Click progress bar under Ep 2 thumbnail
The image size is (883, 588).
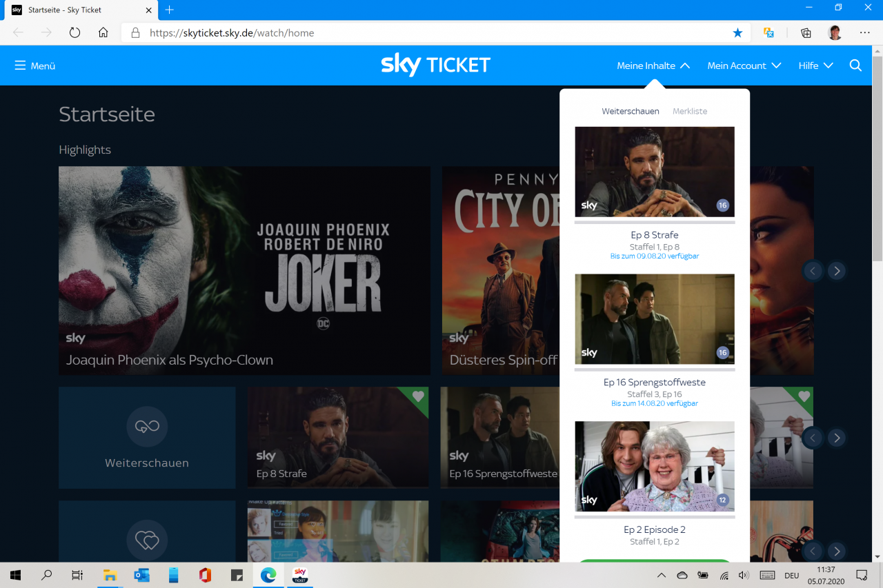655,517
